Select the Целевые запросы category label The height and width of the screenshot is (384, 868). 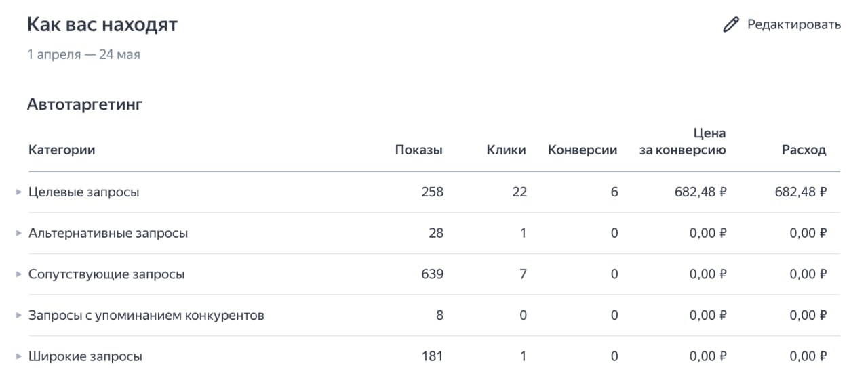tap(84, 192)
